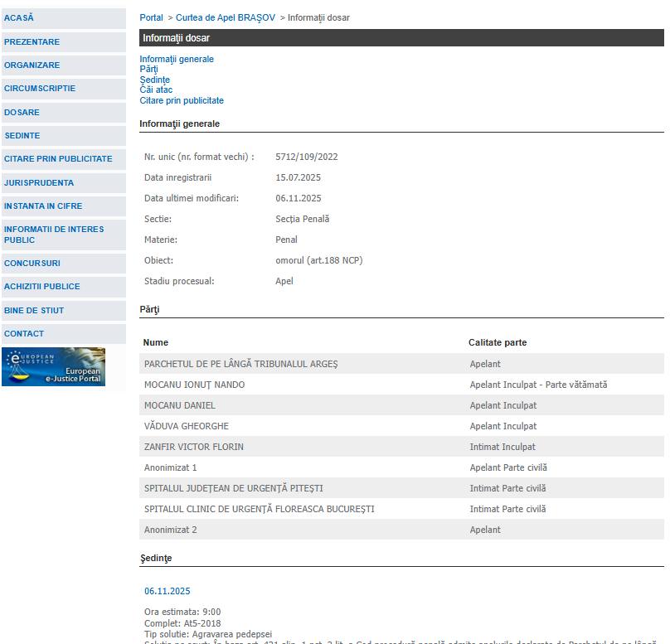Navigate to DOSARE page
The width and height of the screenshot is (670, 644).
click(x=22, y=112)
